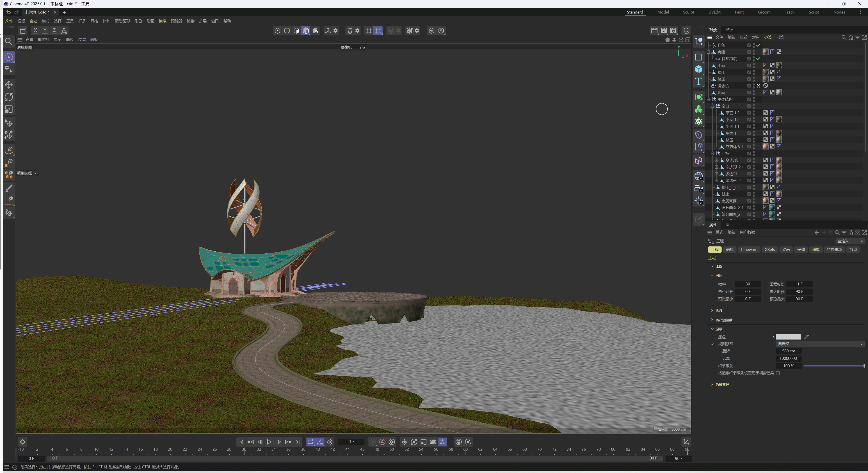
Task: Select the Rotate tool
Action: [x=9, y=97]
